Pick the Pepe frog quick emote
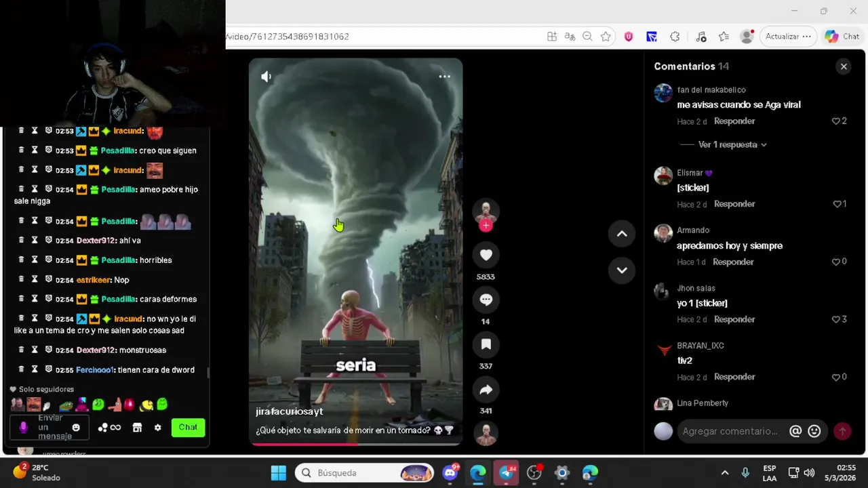This screenshot has height=488, width=868. coord(66,405)
